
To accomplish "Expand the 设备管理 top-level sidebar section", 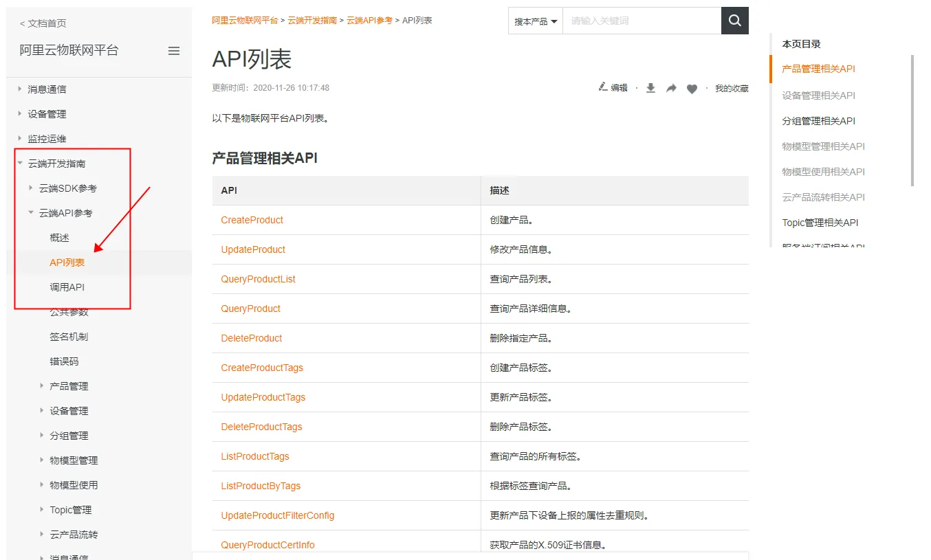I will (20, 113).
